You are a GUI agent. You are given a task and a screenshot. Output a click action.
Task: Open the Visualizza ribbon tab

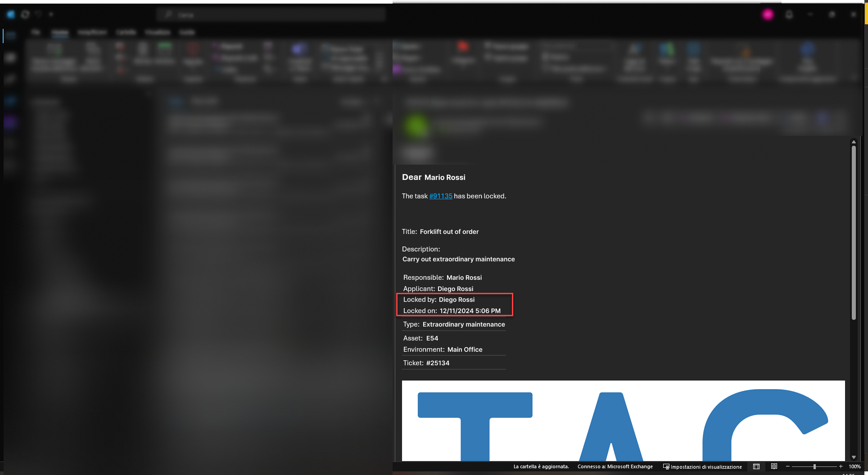158,32
